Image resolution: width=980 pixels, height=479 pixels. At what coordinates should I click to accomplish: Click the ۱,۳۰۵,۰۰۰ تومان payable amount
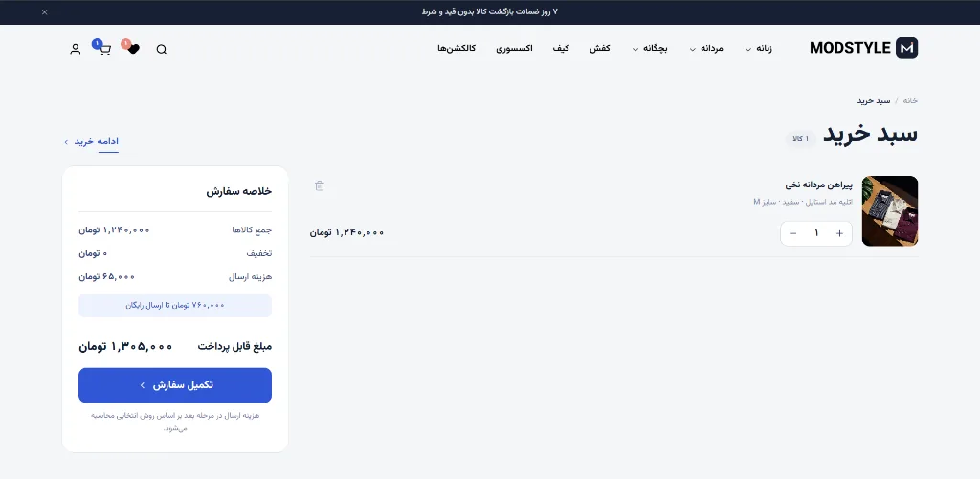(x=125, y=346)
